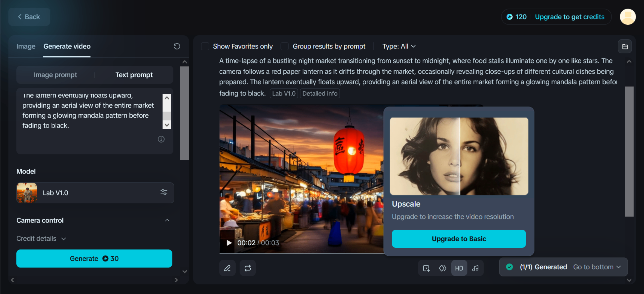Enable Group results by prompt checkbox

pos(285,47)
